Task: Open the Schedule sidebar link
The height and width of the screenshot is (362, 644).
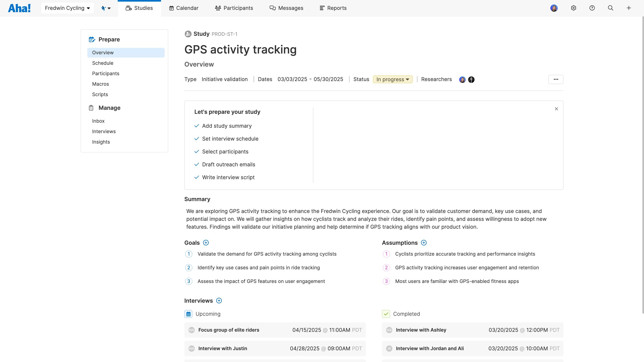Action: [x=102, y=63]
